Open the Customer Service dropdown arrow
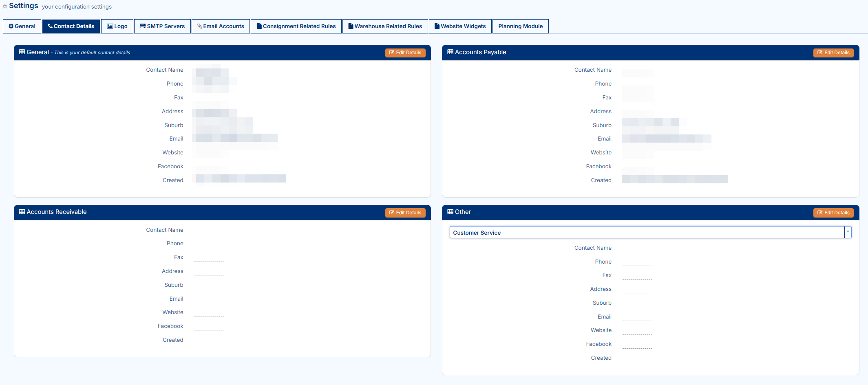This screenshot has height=385, width=868. coord(848,232)
